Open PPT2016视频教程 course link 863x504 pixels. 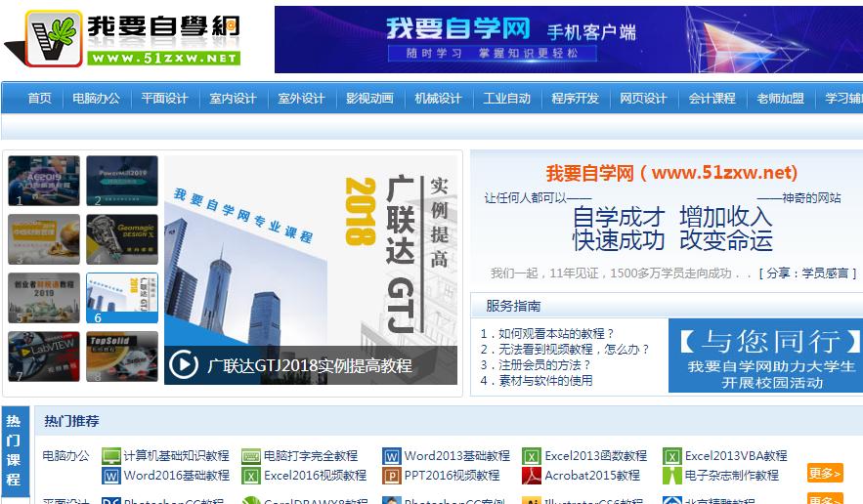pyautogui.click(x=452, y=475)
